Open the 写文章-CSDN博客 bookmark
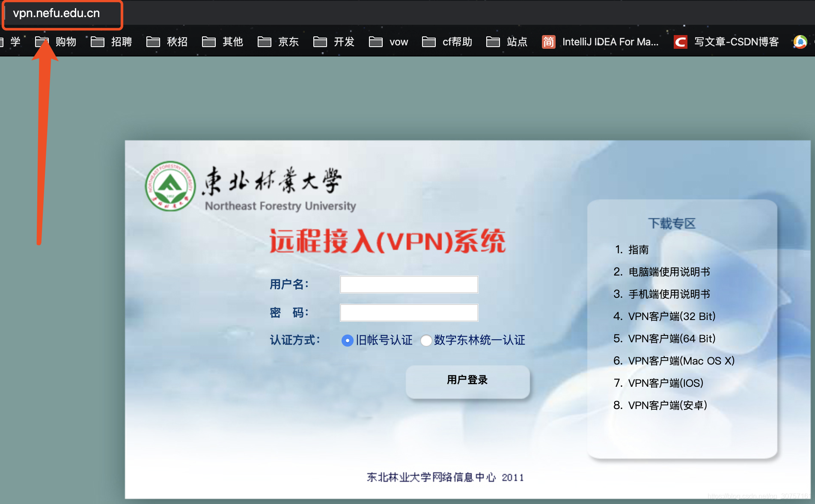 pyautogui.click(x=726, y=42)
